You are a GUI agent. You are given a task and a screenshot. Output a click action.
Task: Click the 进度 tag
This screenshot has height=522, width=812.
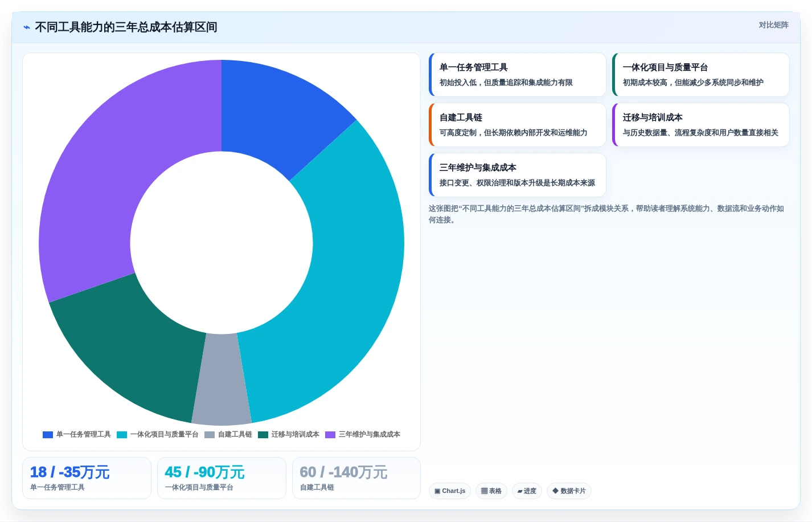click(x=527, y=491)
